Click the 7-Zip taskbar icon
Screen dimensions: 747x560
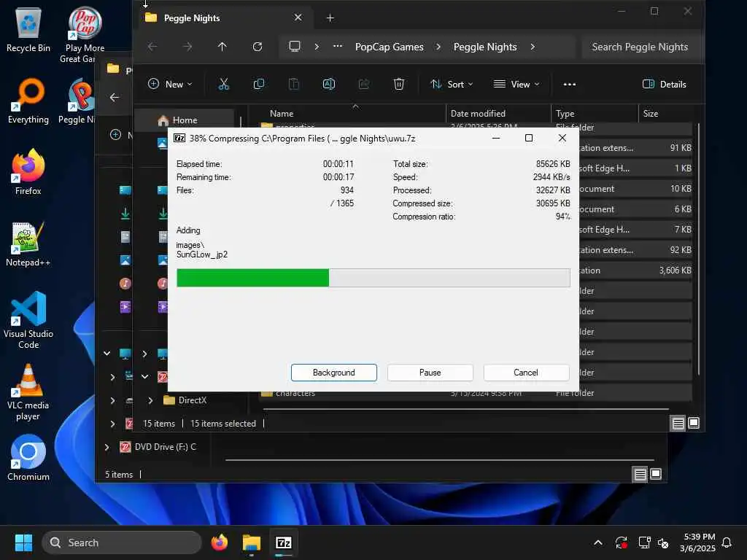(x=284, y=542)
